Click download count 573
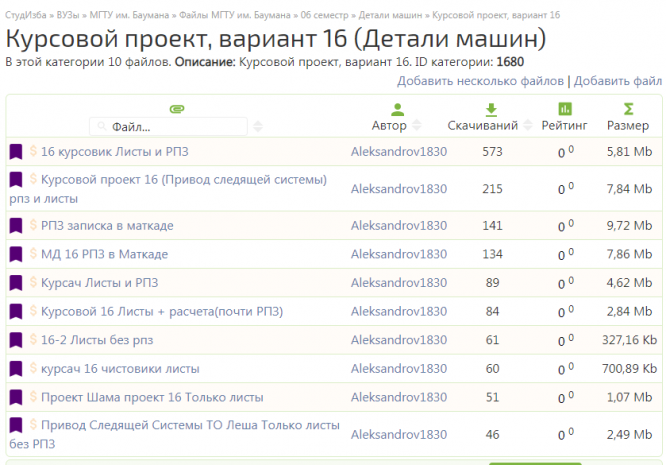The width and height of the screenshot is (666, 465). [492, 152]
